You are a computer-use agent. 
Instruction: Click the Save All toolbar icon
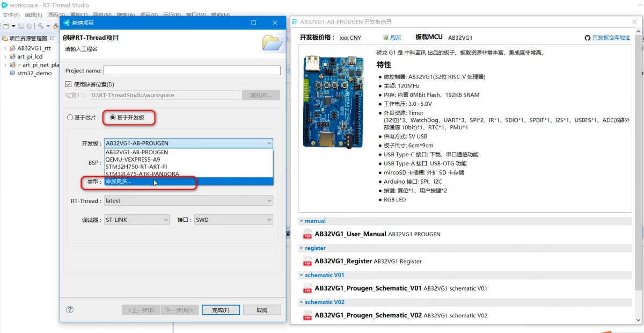point(28,26)
